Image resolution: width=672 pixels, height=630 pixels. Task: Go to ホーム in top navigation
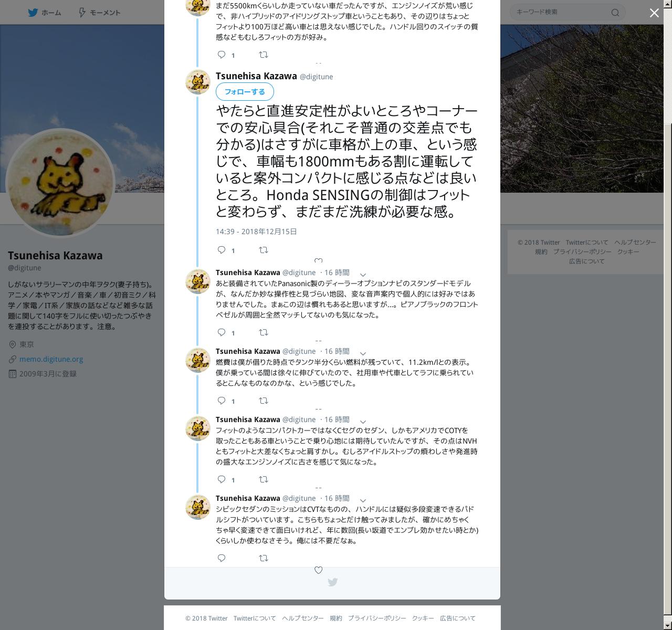(45, 12)
